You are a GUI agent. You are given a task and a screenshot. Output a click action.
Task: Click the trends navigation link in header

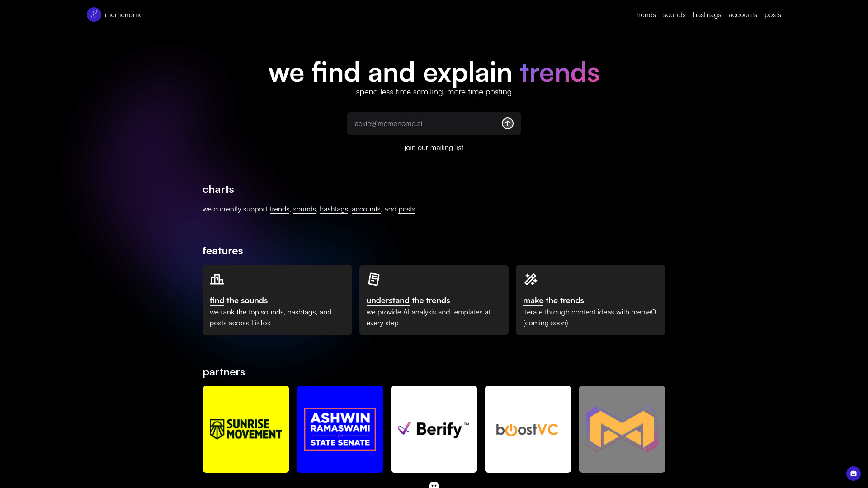(x=646, y=14)
